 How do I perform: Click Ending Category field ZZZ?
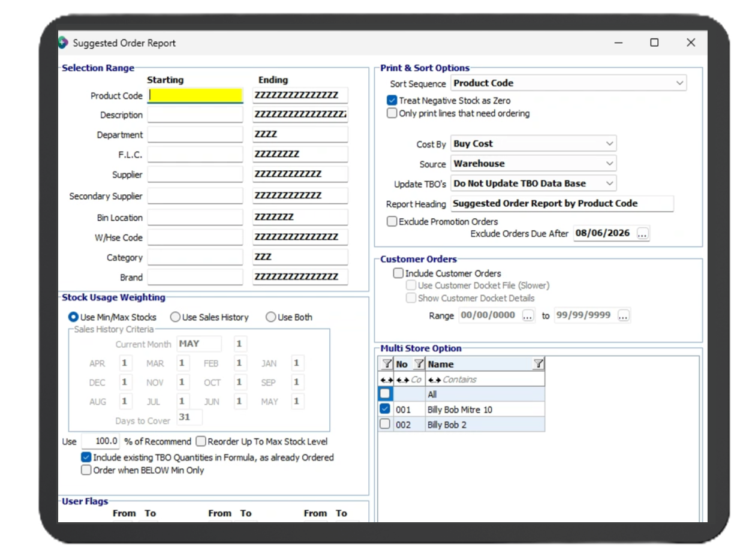pyautogui.click(x=300, y=257)
